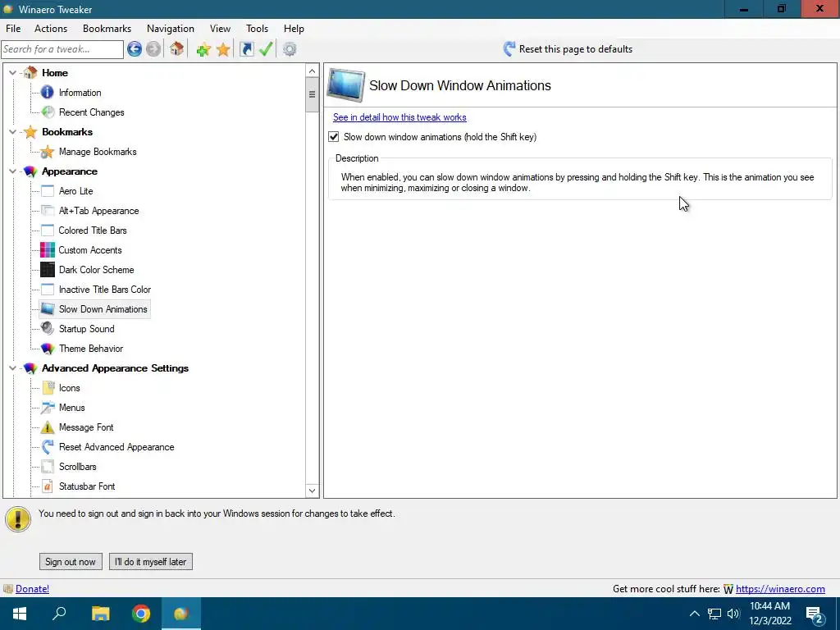Viewport: 840px width, 630px height.
Task: Open File Explorer from the taskbar
Action: [100, 614]
